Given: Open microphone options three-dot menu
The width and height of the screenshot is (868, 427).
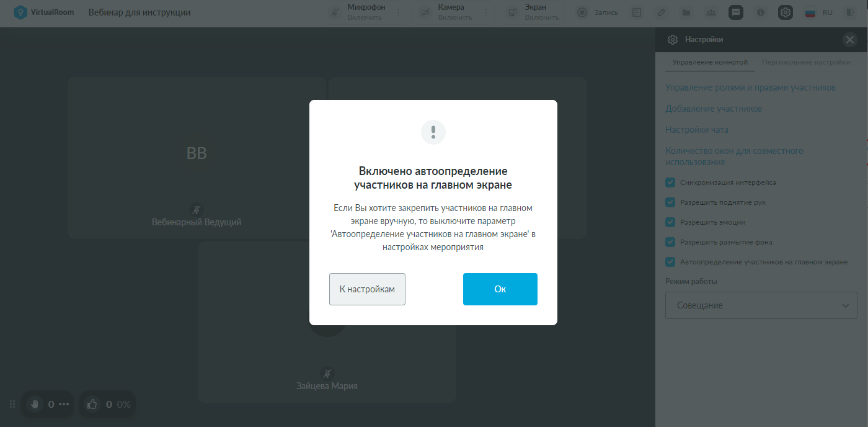Looking at the screenshot, I should [399, 12].
